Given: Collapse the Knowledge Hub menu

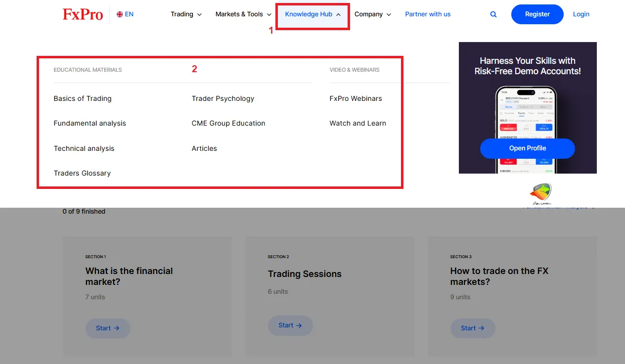Looking at the screenshot, I should pyautogui.click(x=312, y=14).
